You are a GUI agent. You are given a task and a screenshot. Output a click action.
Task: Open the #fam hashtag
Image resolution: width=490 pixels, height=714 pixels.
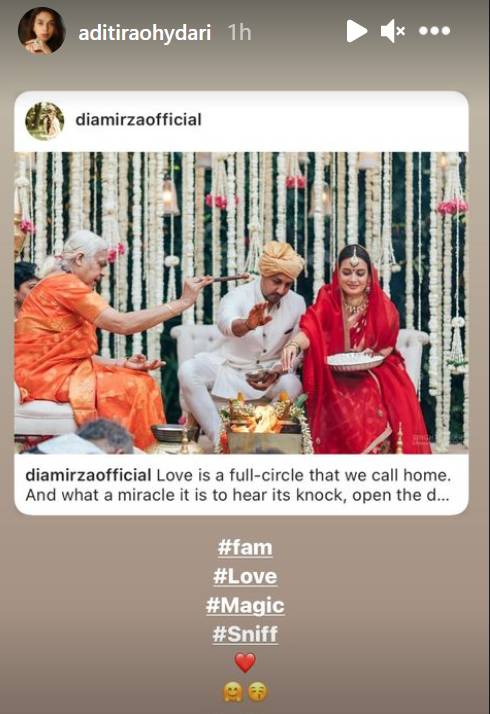[245, 547]
